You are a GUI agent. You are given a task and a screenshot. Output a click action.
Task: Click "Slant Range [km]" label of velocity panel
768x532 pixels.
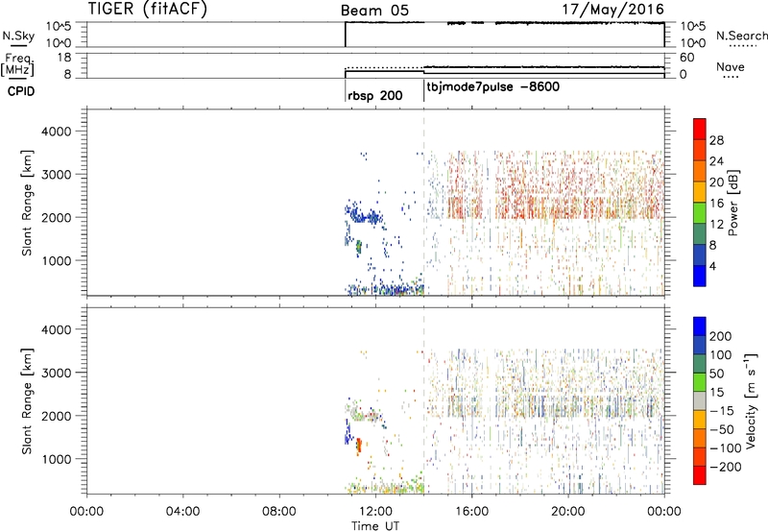coord(27,401)
